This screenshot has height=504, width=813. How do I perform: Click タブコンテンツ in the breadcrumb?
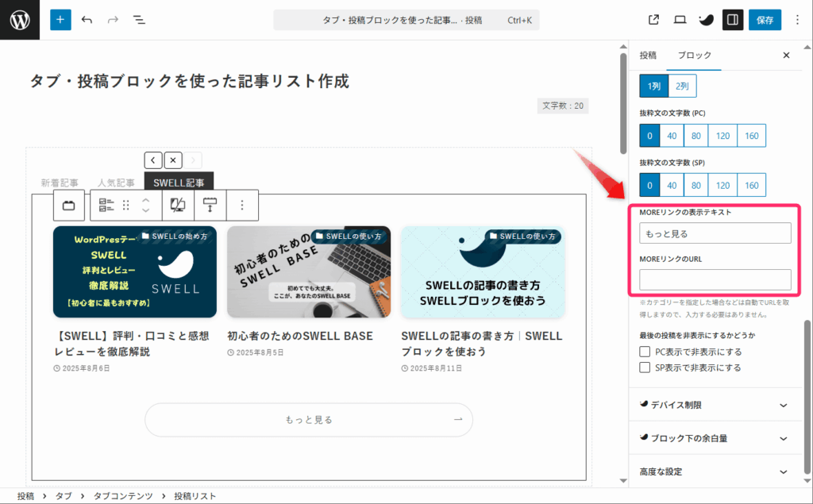pos(123,496)
